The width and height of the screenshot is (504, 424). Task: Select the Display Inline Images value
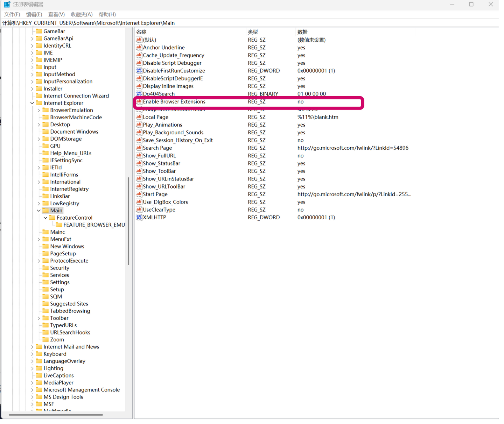168,86
